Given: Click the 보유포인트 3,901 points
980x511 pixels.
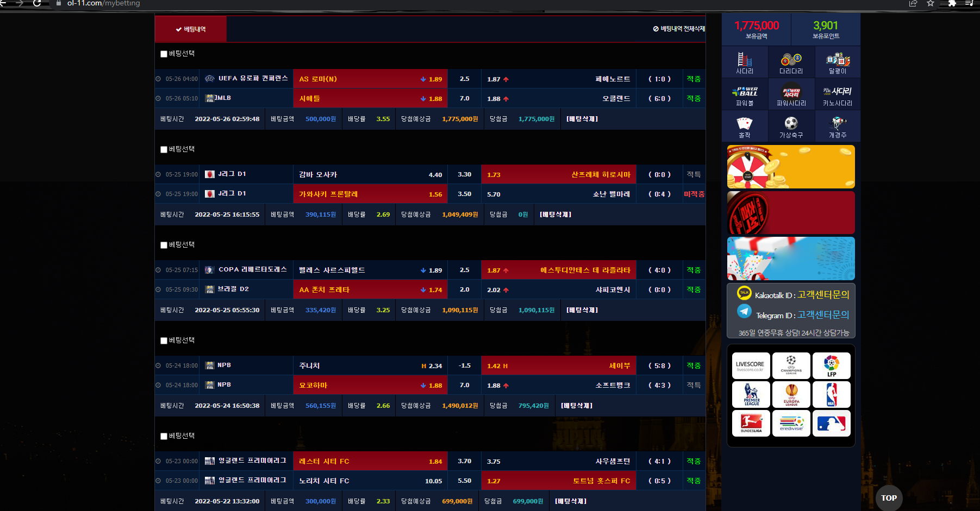Looking at the screenshot, I should coord(826,29).
